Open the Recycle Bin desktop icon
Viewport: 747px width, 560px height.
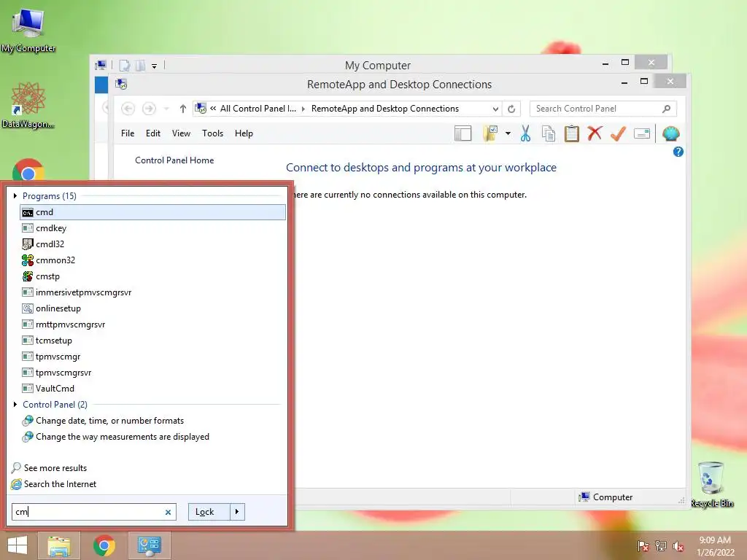712,485
